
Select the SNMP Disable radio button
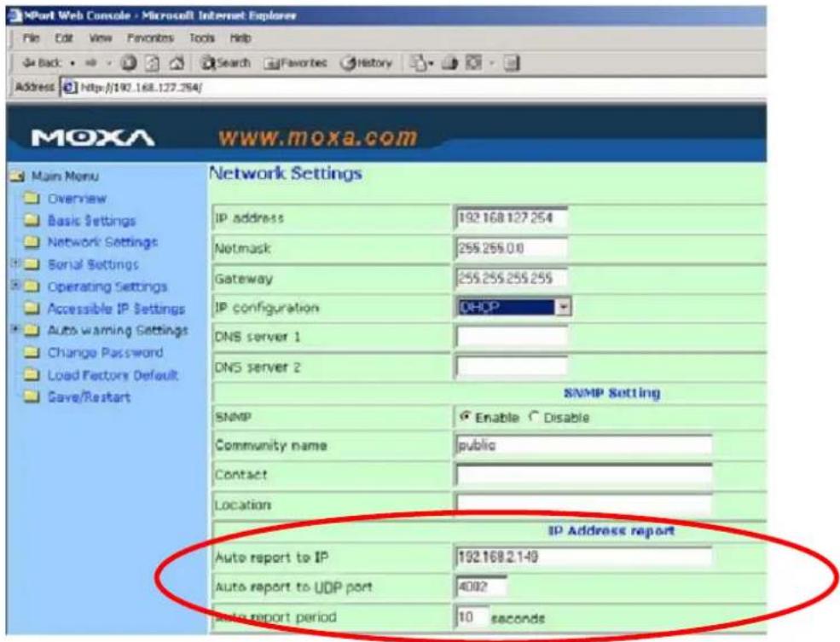533,417
